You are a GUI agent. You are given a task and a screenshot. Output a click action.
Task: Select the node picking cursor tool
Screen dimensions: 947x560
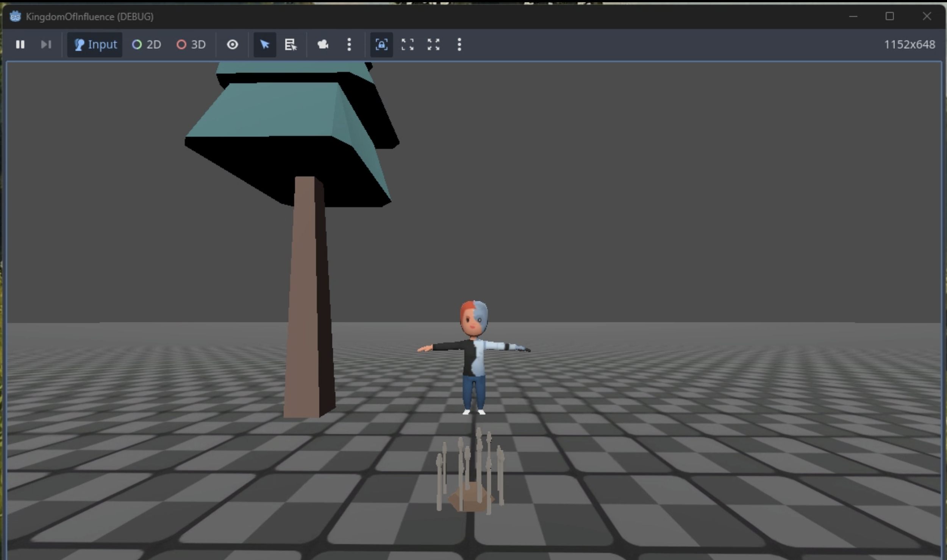(264, 45)
